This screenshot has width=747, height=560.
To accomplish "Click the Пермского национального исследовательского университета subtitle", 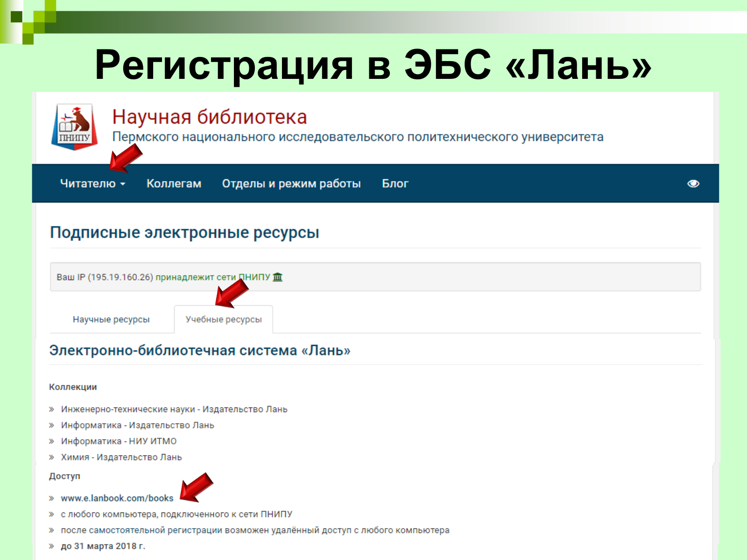I will tap(358, 137).
